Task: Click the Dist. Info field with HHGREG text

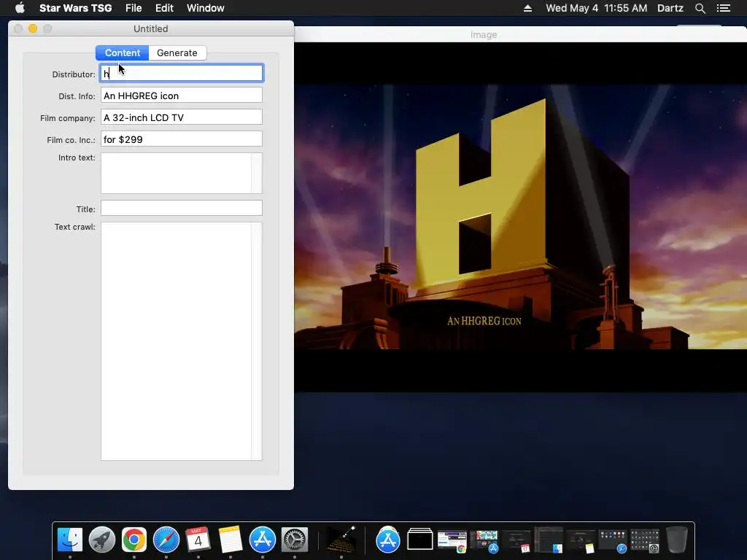Action: tap(182, 96)
